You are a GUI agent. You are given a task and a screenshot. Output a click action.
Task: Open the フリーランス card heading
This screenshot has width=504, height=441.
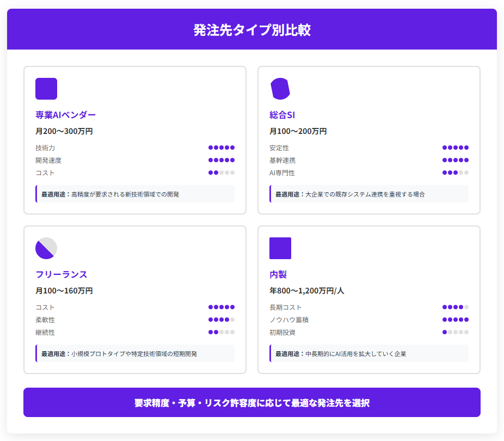[61, 274]
